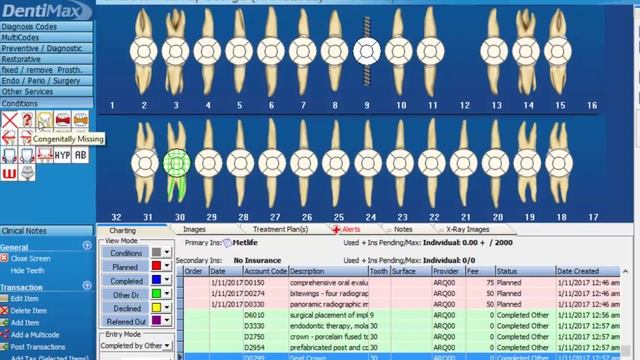Screen dimensions: 640x360
Task: Click the red W condition icon
Action: coord(9,173)
